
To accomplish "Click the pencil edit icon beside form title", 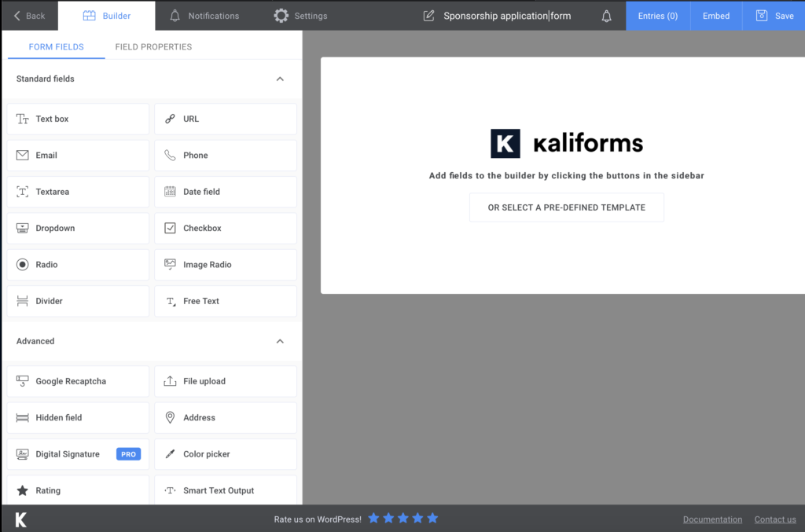I will point(428,16).
